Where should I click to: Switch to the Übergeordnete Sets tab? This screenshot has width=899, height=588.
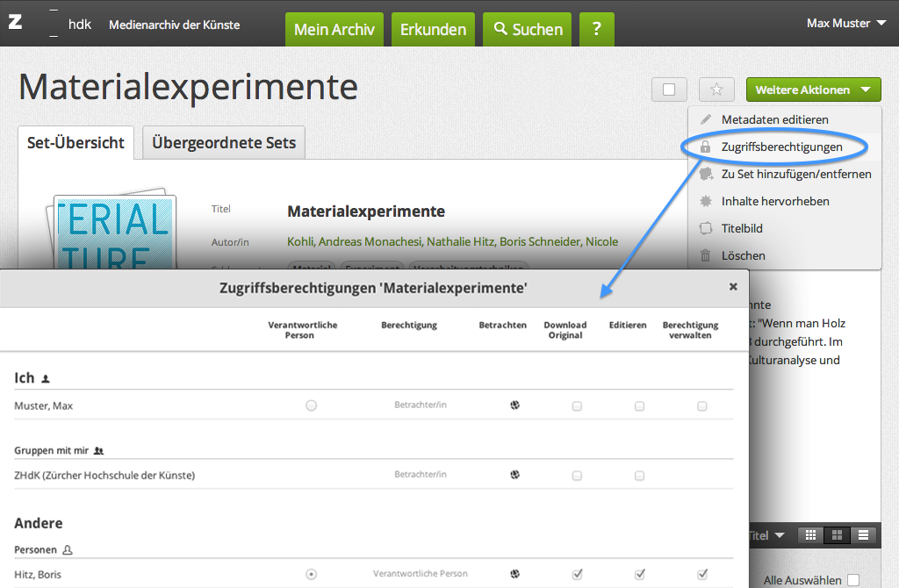click(224, 142)
